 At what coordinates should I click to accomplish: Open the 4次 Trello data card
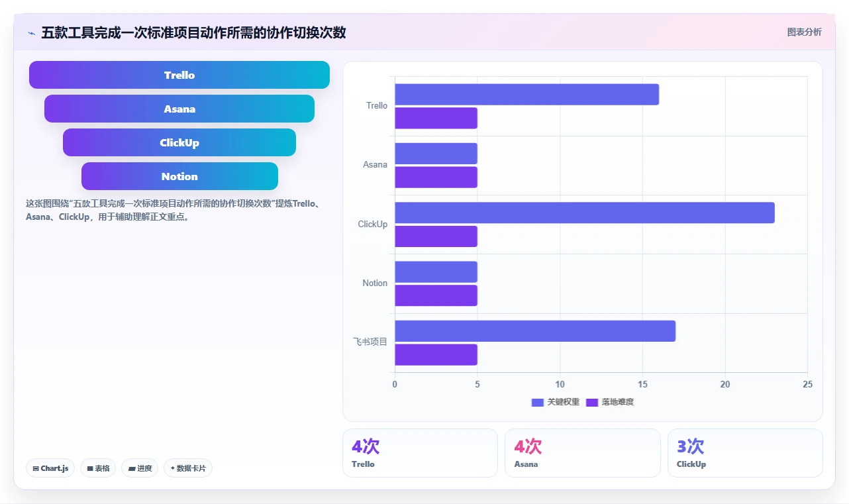(420, 453)
